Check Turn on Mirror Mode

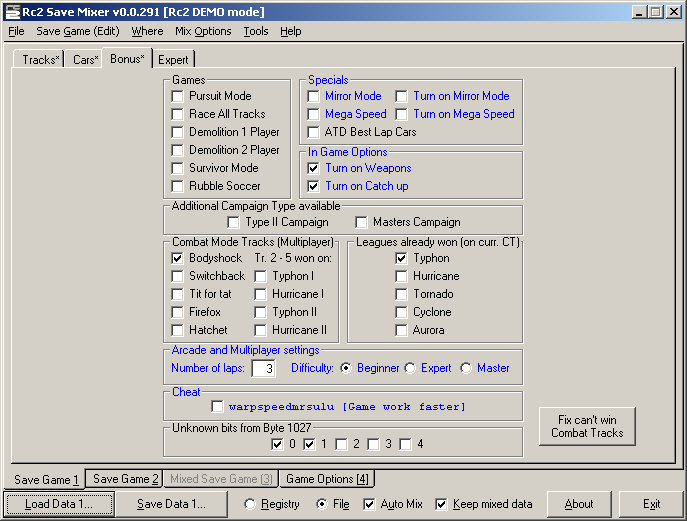(x=401, y=96)
